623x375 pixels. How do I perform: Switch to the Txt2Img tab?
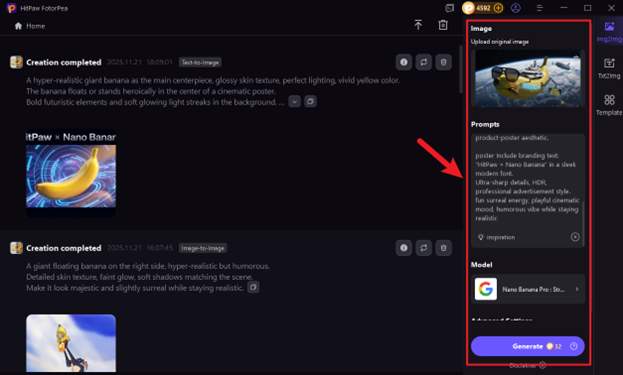[609, 68]
